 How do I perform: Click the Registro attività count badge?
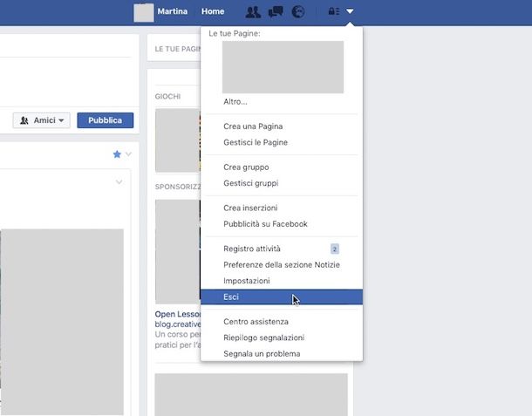click(335, 249)
